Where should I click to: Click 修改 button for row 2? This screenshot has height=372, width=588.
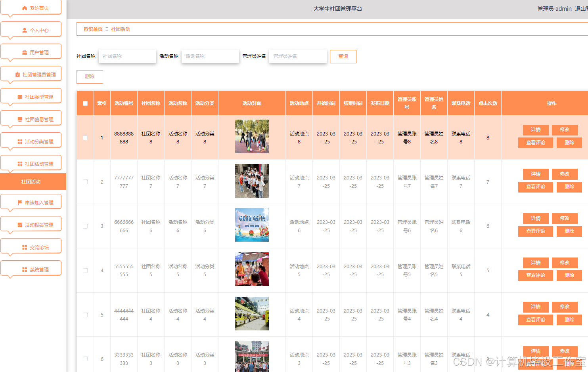(x=565, y=174)
